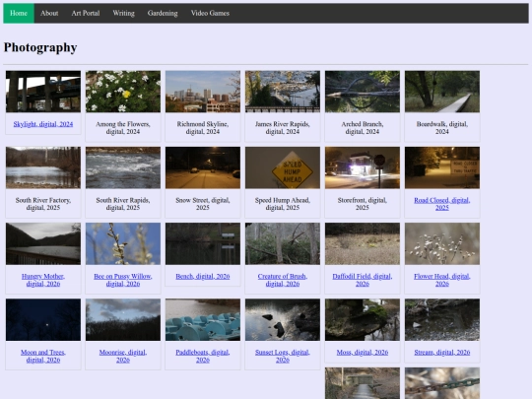Image resolution: width=532 pixels, height=399 pixels.
Task: View the Hungry Mother lake thumbnail
Action: [x=43, y=243]
